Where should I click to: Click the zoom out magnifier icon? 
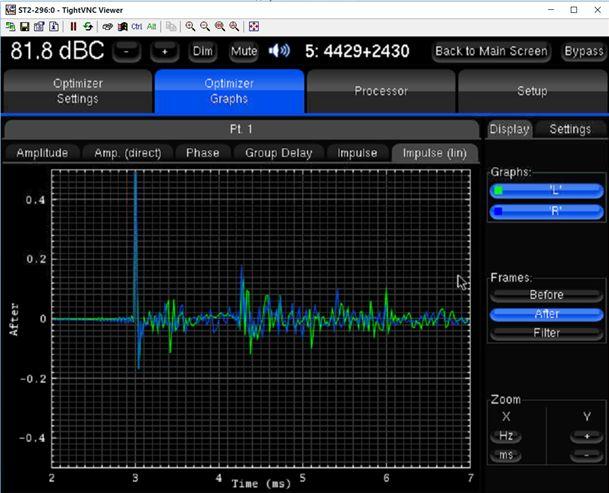tap(205, 26)
